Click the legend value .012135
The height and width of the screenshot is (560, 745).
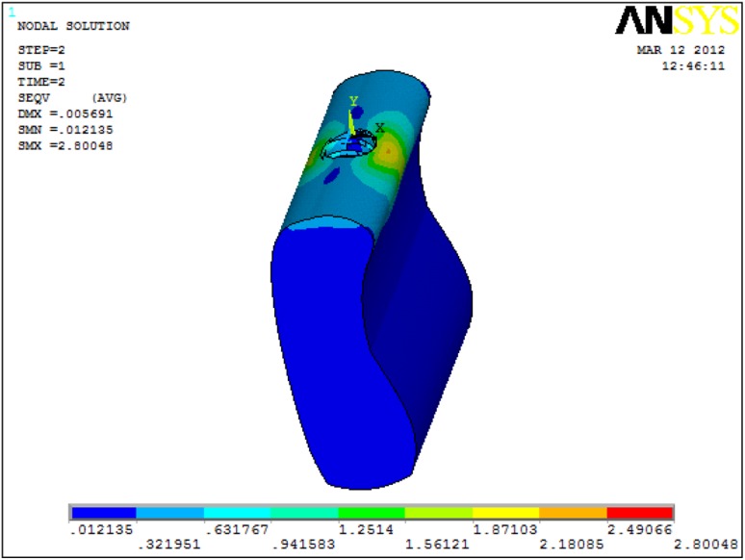pyautogui.click(x=101, y=529)
